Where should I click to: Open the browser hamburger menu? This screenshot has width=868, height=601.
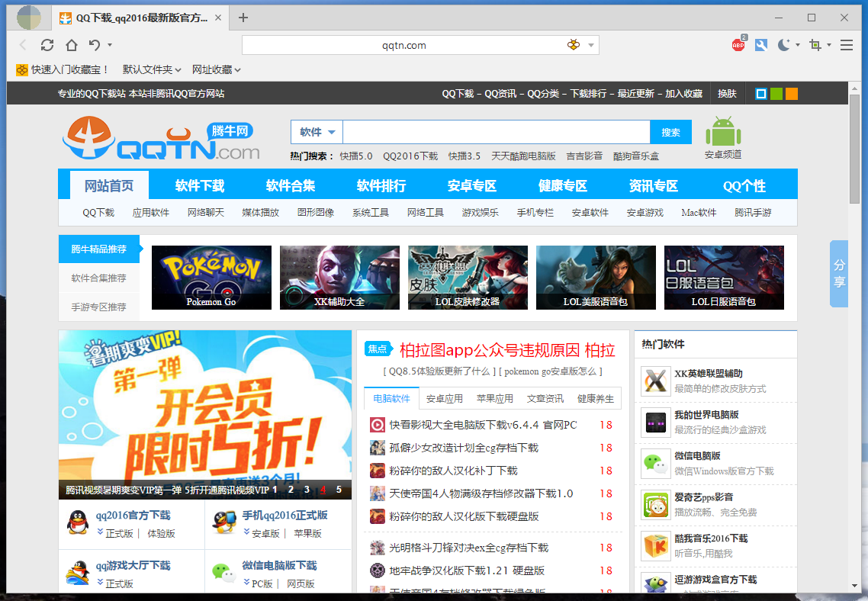(x=847, y=45)
